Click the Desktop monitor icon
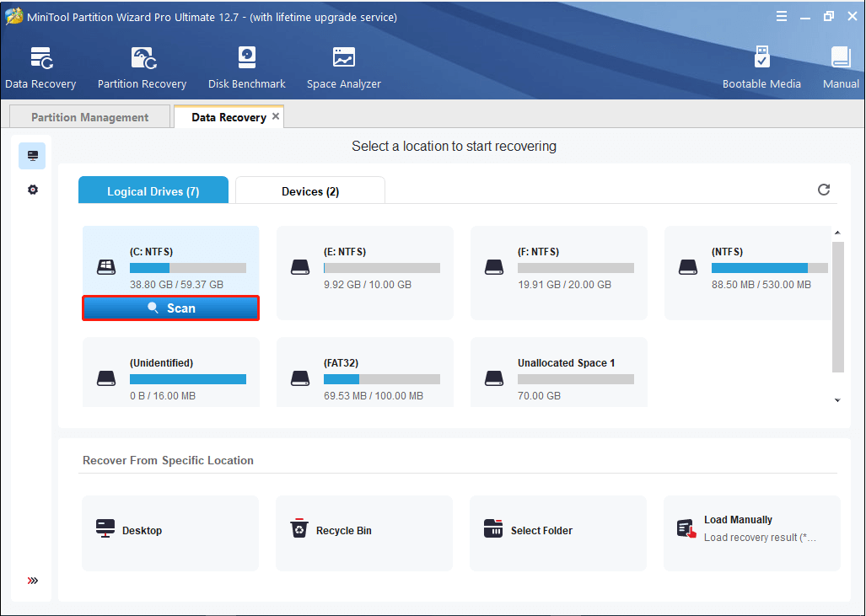This screenshot has height=616, width=866. pos(105,529)
